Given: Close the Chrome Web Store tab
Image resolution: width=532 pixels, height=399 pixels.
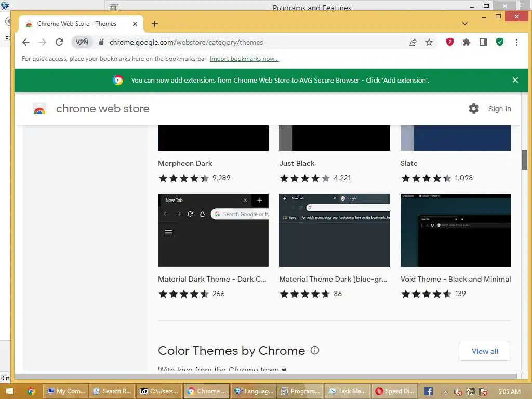Looking at the screenshot, I should pos(135,24).
